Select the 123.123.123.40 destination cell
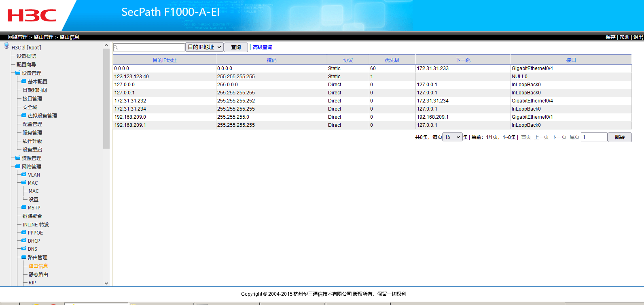This screenshot has width=644, height=305. [165, 77]
